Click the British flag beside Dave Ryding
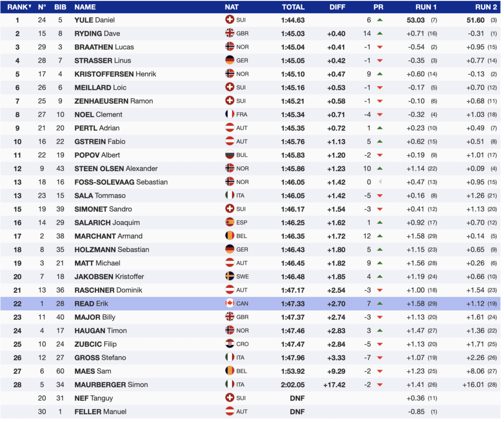 pyautogui.click(x=229, y=33)
